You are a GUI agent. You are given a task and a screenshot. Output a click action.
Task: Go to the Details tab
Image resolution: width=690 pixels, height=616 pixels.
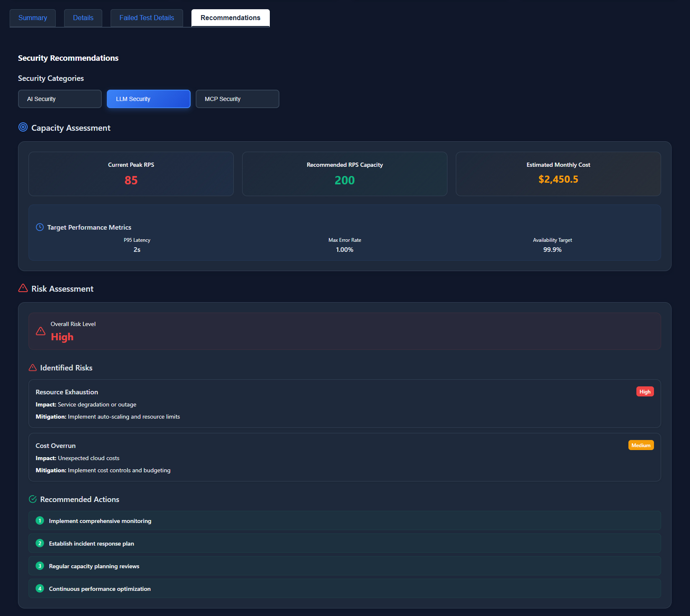pyautogui.click(x=83, y=18)
